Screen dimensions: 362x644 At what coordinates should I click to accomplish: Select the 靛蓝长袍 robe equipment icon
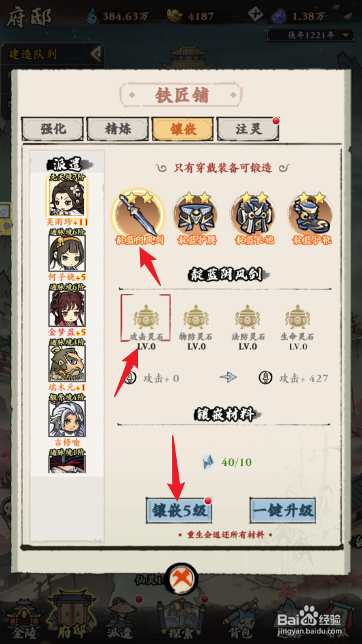point(253,215)
